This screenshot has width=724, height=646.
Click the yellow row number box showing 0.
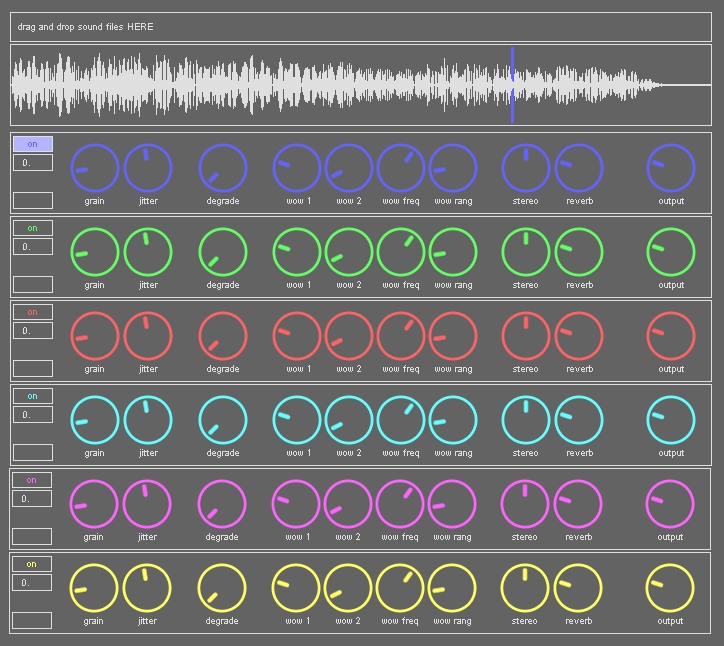click(x=32, y=583)
